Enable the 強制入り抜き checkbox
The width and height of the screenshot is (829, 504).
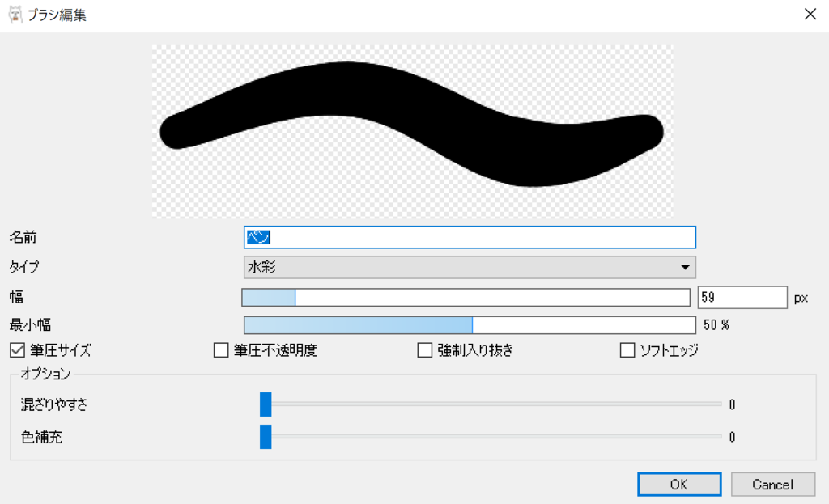tap(425, 350)
